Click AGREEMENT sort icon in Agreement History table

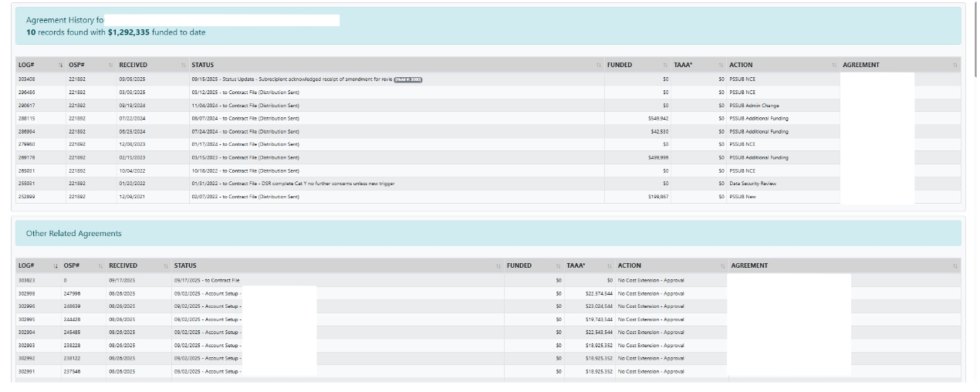click(955, 66)
